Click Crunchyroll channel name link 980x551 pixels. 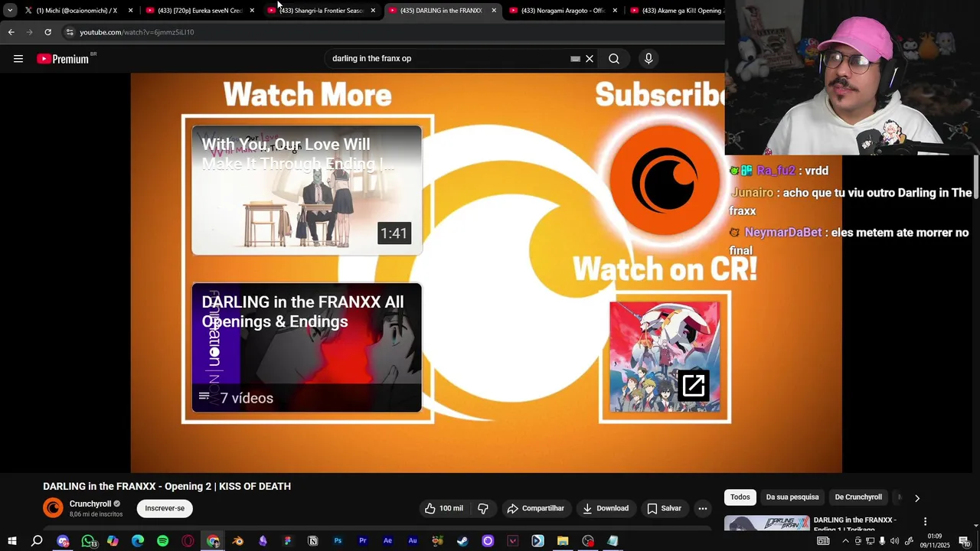90,504
